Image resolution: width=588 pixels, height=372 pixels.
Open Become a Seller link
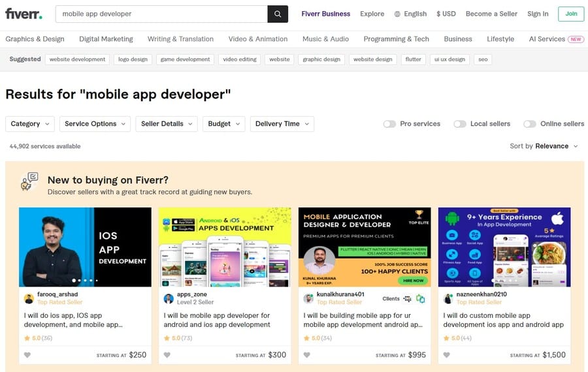[x=491, y=14]
